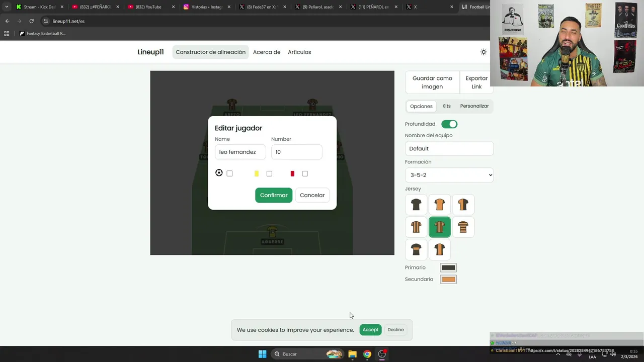Open the site information icon in address bar

point(46,21)
